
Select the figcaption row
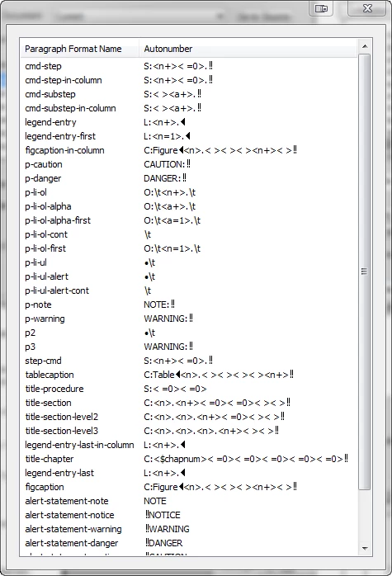[188, 487]
